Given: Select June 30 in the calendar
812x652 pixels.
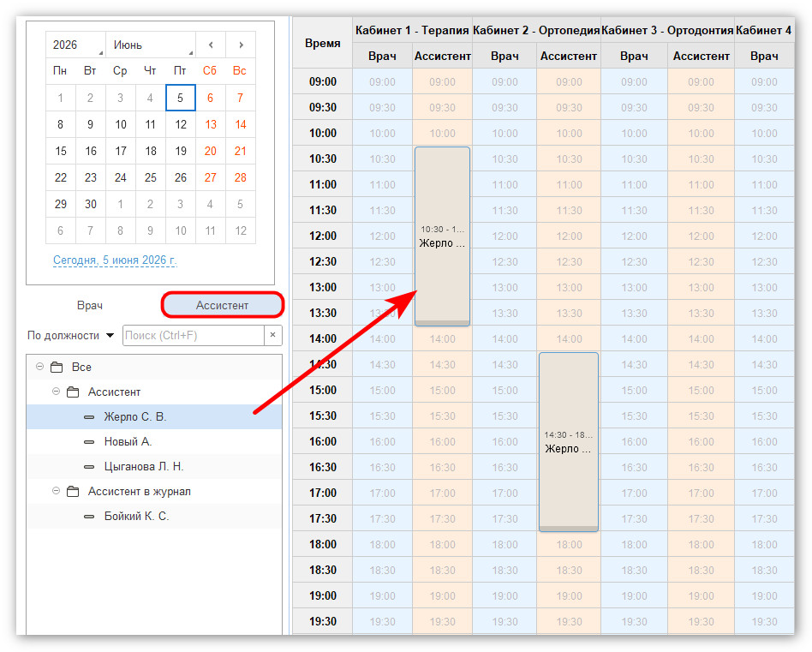Looking at the screenshot, I should point(91,204).
